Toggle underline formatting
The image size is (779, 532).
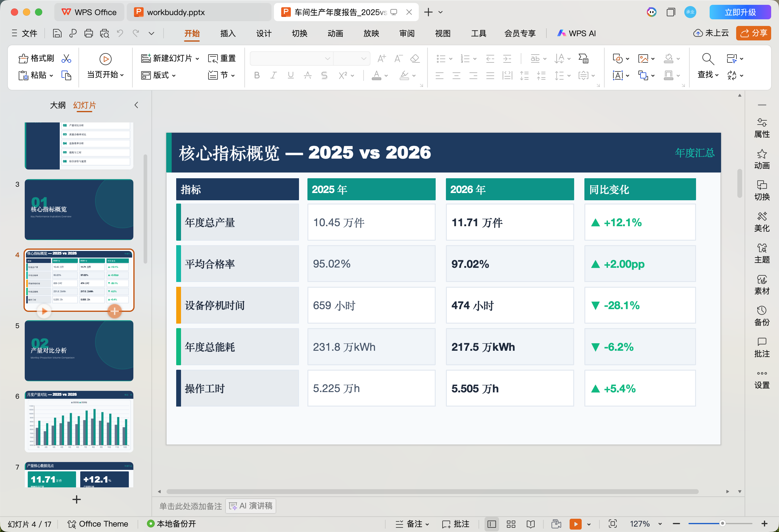290,75
